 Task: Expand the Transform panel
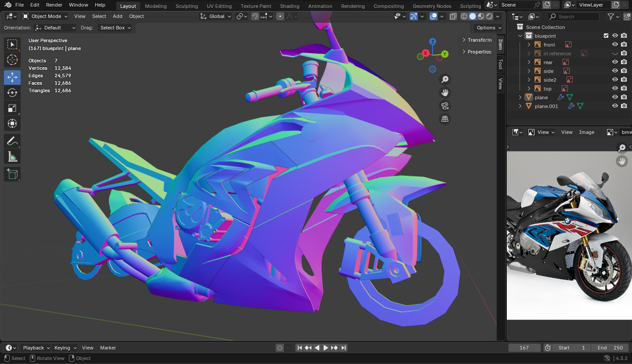click(x=477, y=40)
